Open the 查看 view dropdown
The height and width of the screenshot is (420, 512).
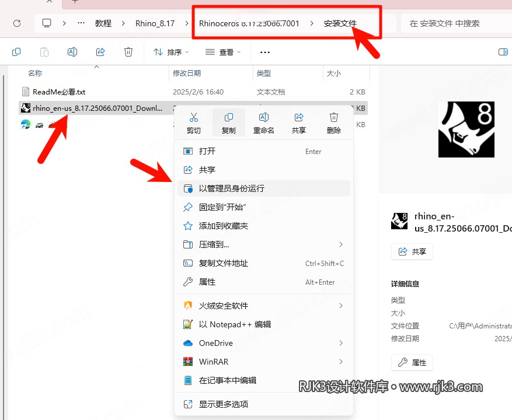[223, 52]
